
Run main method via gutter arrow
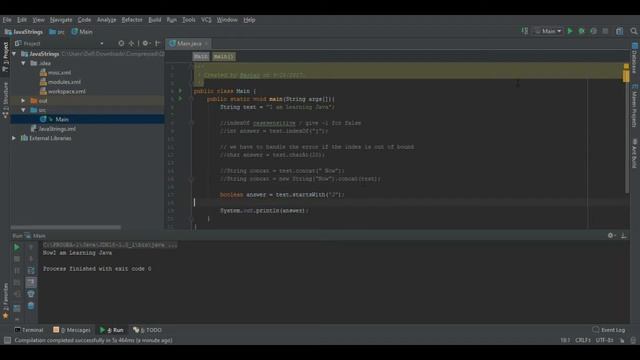tap(180, 99)
